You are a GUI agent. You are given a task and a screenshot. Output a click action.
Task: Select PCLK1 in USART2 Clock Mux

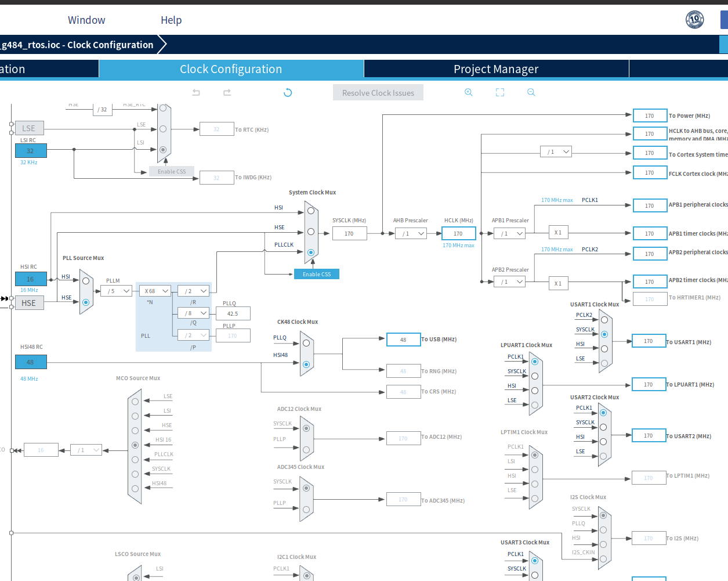point(603,413)
